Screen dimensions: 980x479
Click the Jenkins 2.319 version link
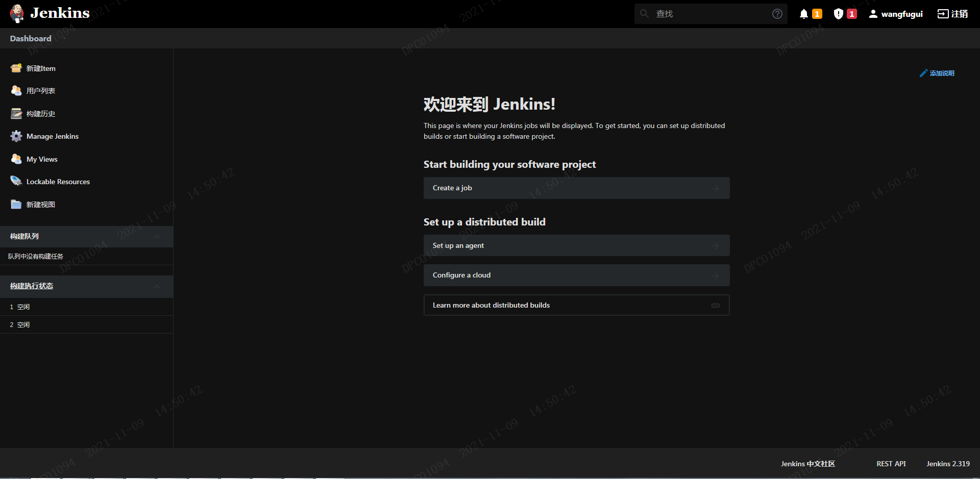tap(948, 464)
